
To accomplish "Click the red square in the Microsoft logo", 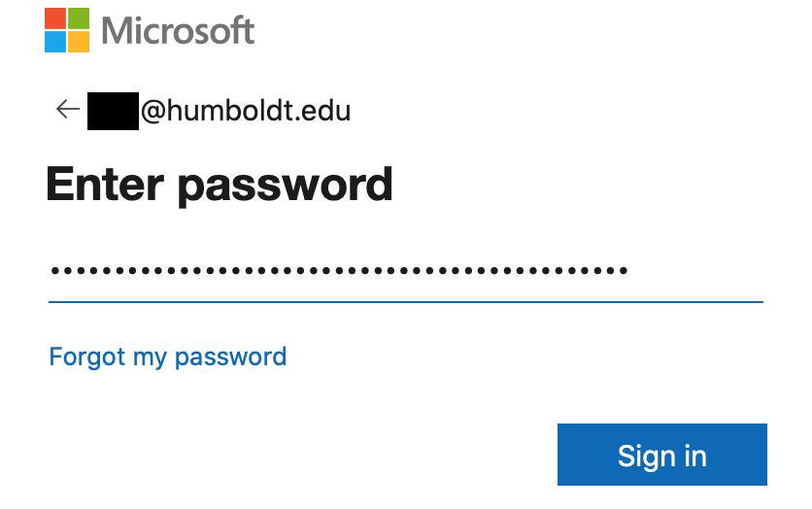I will tap(55, 18).
